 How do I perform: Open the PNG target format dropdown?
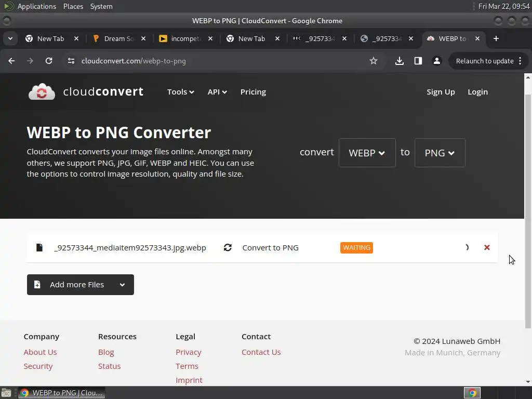click(x=440, y=153)
